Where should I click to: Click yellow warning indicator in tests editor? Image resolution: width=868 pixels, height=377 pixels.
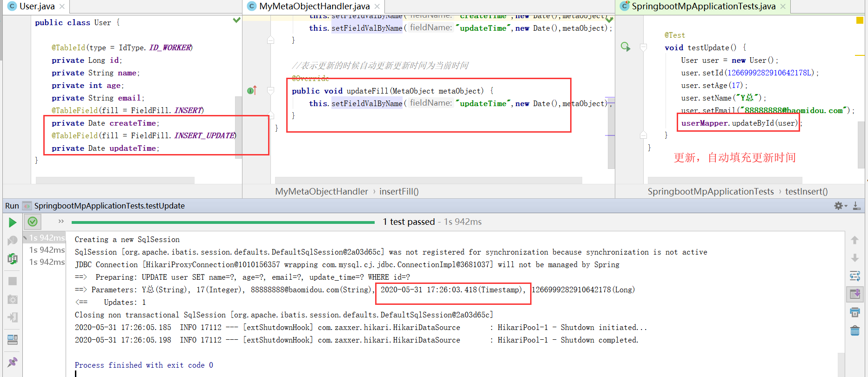860,20
